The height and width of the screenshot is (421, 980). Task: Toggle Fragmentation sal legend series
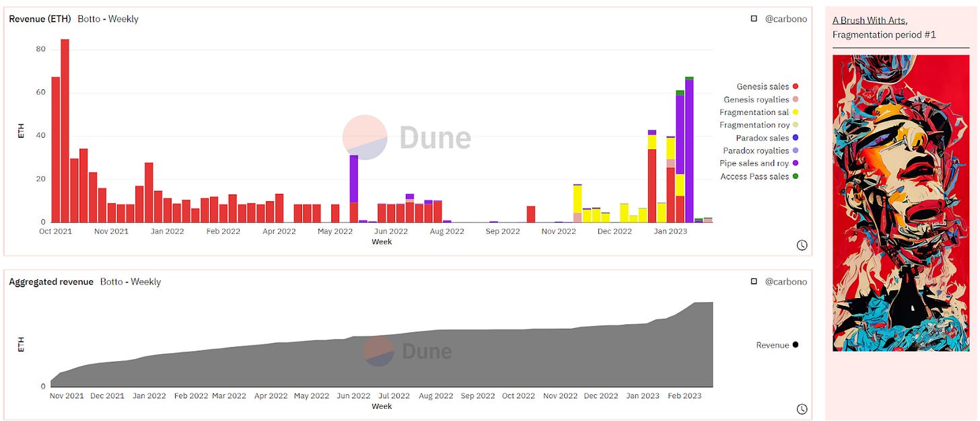(x=759, y=112)
